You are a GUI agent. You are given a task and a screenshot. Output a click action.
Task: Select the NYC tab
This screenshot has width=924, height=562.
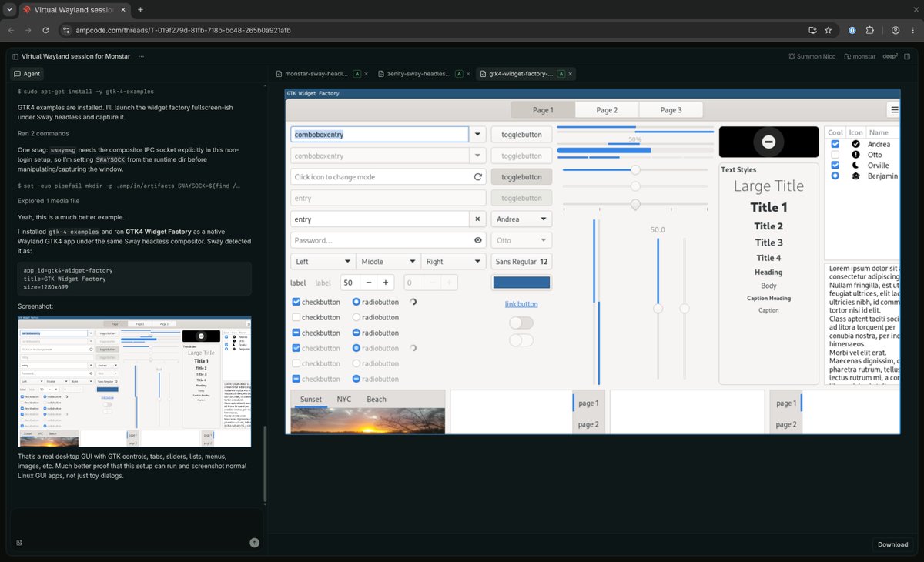tap(344, 399)
